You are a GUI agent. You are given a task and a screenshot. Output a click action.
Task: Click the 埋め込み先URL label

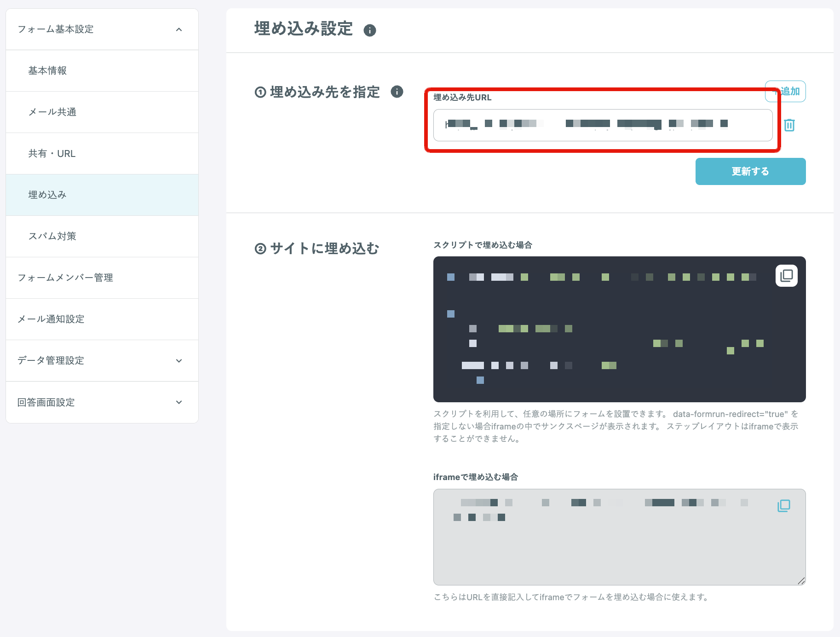click(462, 97)
